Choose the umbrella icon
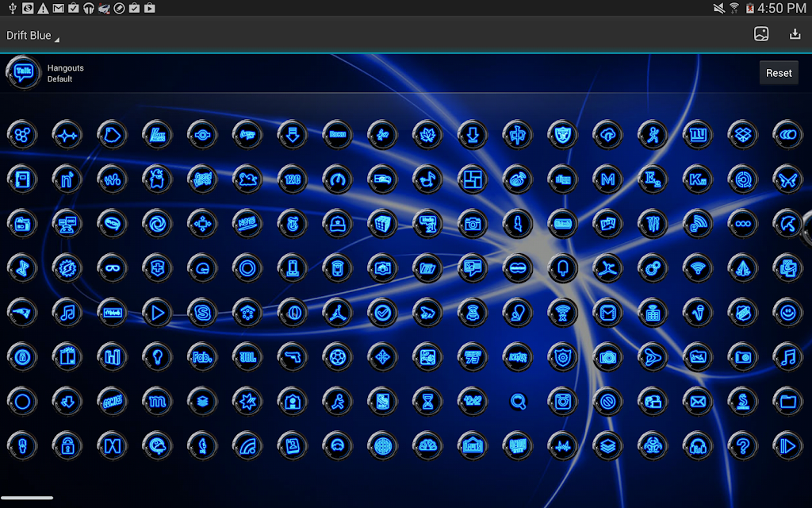Viewport: 812px width, 508px height. coord(787,224)
